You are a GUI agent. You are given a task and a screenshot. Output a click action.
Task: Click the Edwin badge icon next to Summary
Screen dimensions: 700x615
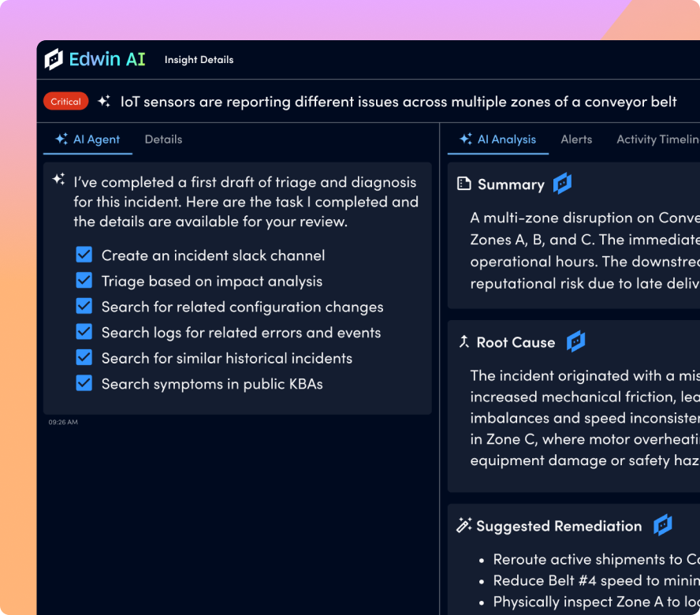point(562,184)
